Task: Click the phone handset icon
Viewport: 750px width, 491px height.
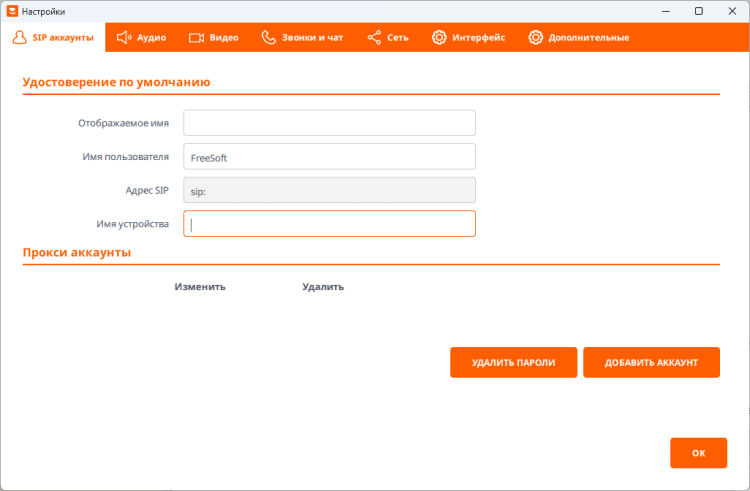Action: click(268, 38)
